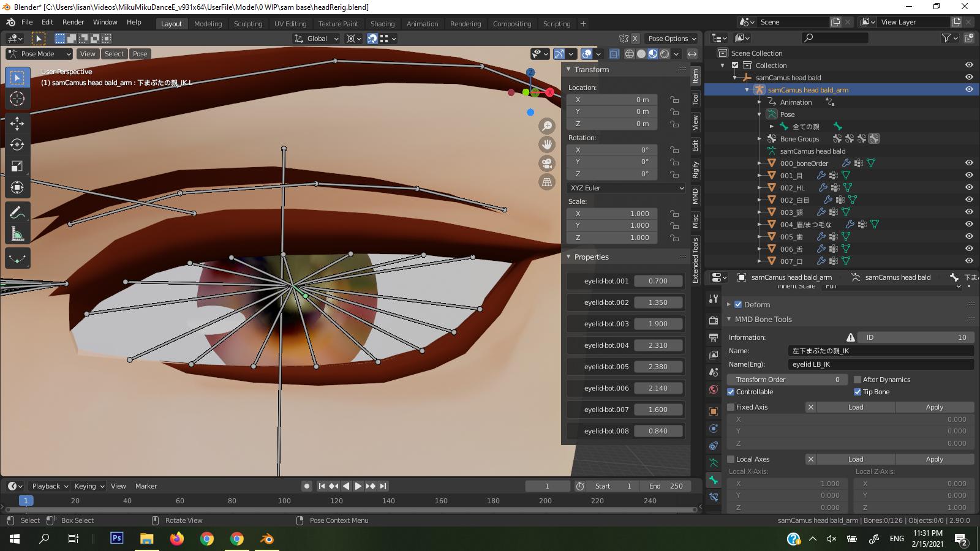Collapse the Transform panel
980x551 pixels.
(x=568, y=70)
